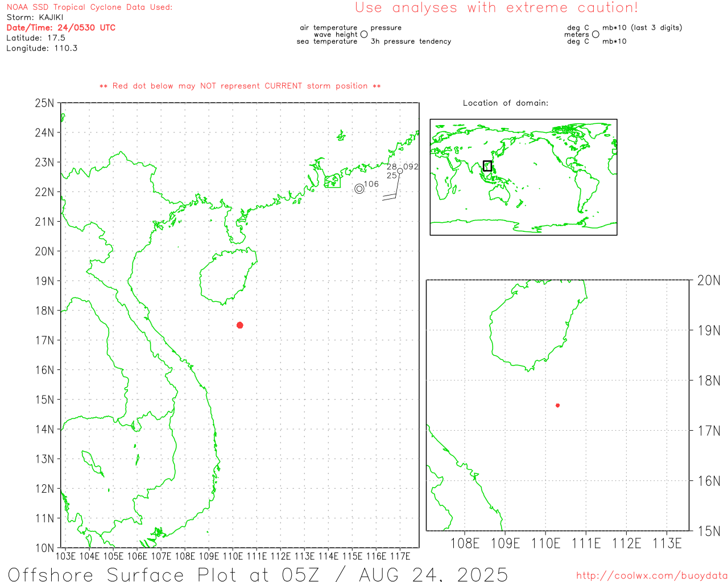Image resolution: width=728 pixels, height=582 pixels.
Task: Select the double-circle buoy marker labeled 106
Action: coord(359,189)
